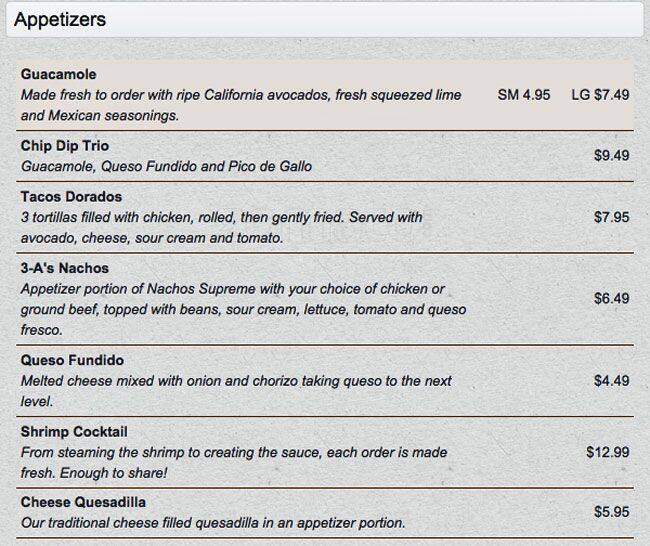Select the Queso Fundido item title
The width and height of the screenshot is (650, 546).
pos(72,360)
